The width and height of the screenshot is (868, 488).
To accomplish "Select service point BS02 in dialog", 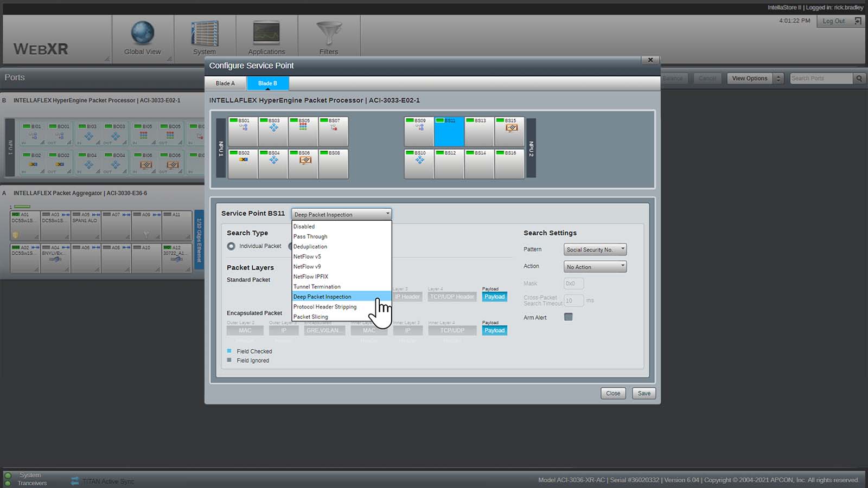I will (243, 164).
